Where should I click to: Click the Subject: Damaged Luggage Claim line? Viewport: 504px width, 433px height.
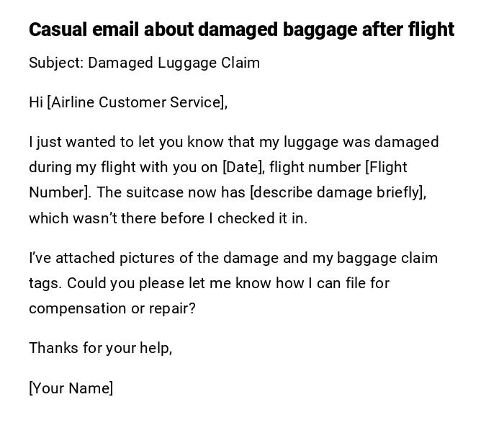point(144,63)
